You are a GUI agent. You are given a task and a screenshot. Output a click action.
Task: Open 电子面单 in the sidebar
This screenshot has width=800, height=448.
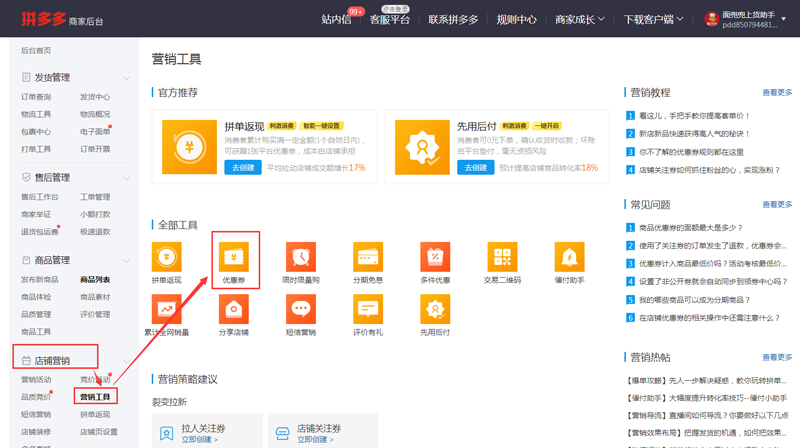pos(95,132)
